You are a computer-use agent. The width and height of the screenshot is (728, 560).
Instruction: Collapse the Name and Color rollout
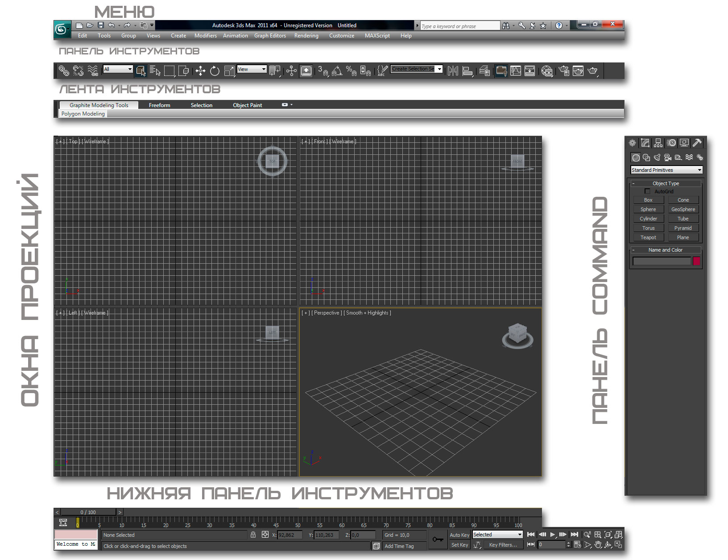click(x=666, y=250)
